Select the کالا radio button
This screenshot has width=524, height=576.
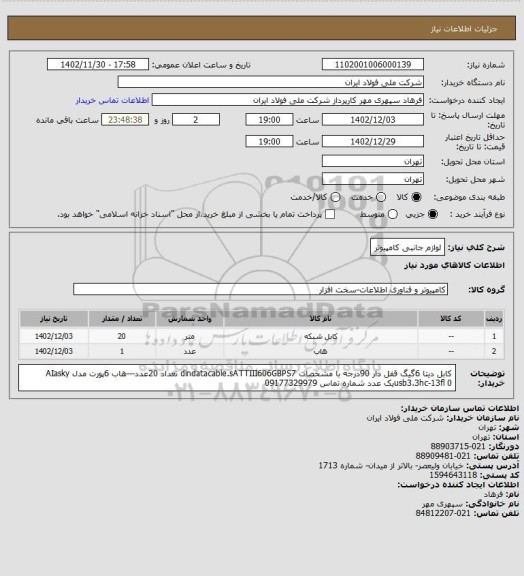pyautogui.click(x=416, y=197)
